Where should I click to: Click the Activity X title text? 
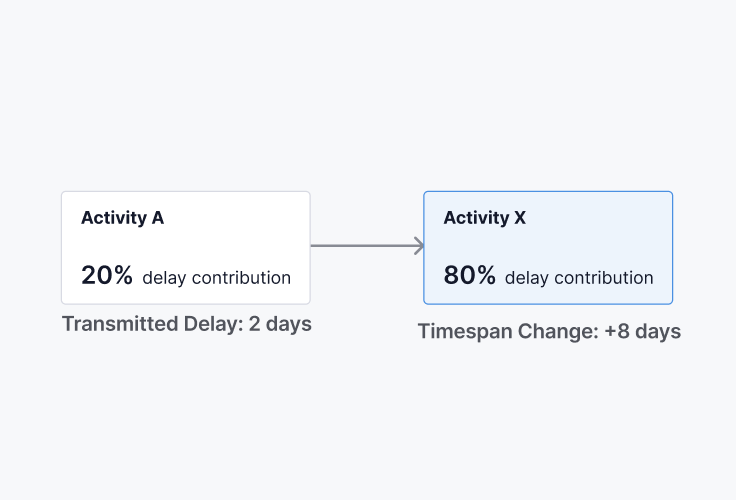point(485,218)
